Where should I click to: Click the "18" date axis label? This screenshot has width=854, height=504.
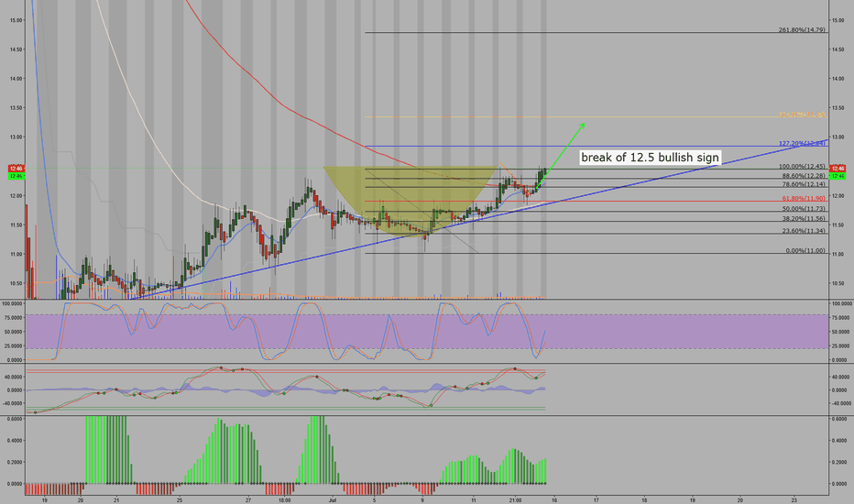pos(644,499)
